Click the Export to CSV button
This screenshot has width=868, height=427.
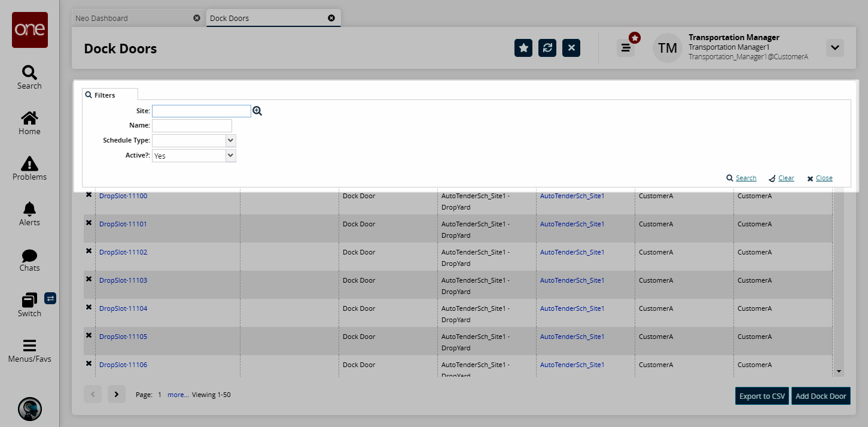(762, 396)
